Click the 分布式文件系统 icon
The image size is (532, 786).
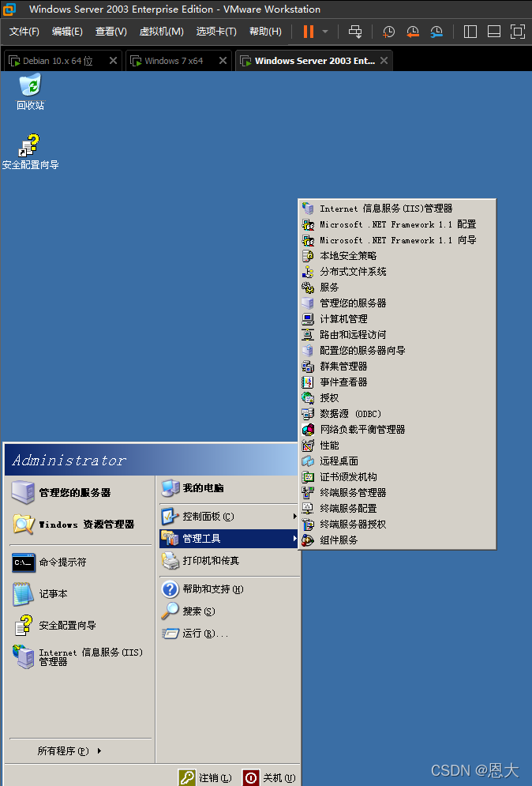click(x=308, y=272)
